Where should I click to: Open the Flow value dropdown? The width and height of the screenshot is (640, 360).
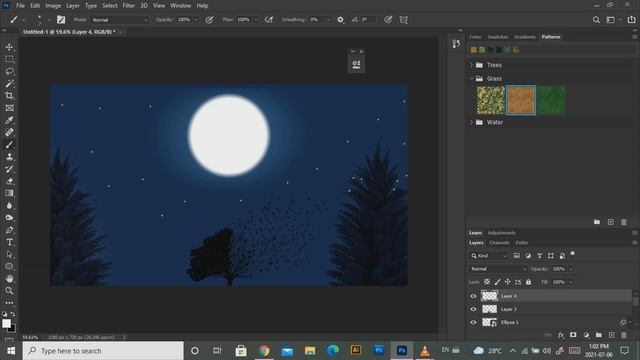coord(256,20)
